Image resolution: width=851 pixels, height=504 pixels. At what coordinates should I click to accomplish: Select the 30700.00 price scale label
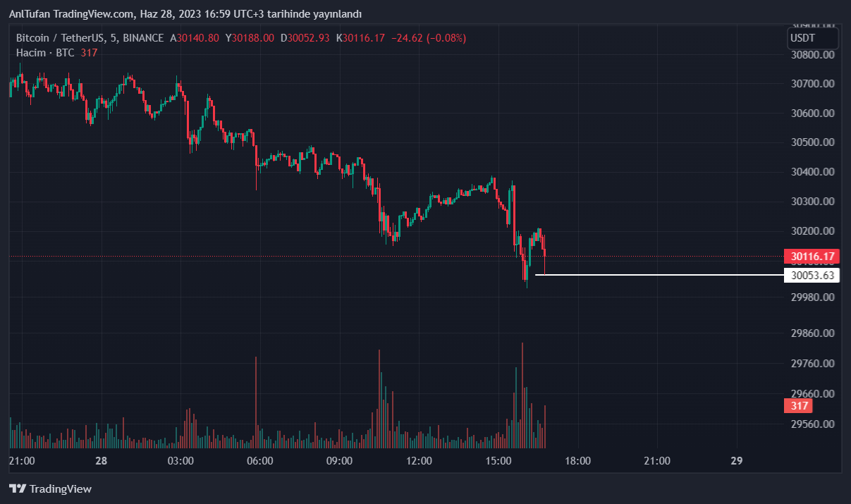pos(814,84)
